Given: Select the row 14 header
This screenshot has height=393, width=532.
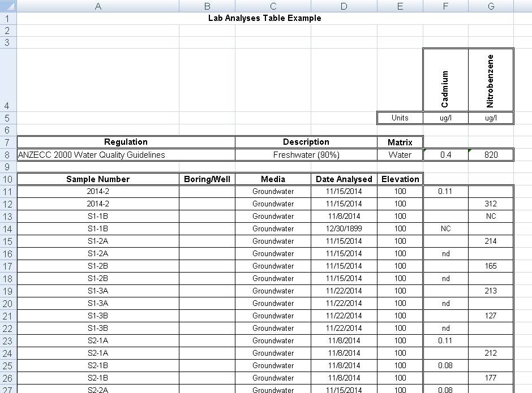Looking at the screenshot, I should tap(8, 228).
